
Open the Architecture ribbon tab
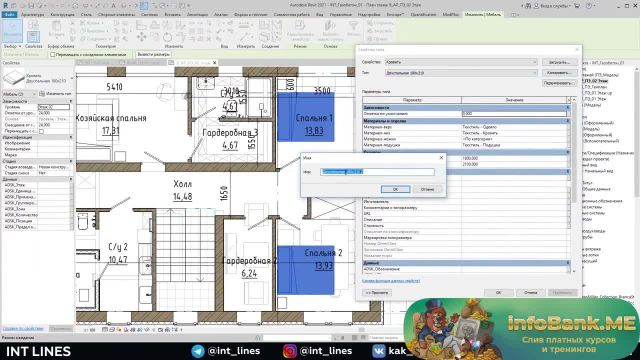point(32,14)
